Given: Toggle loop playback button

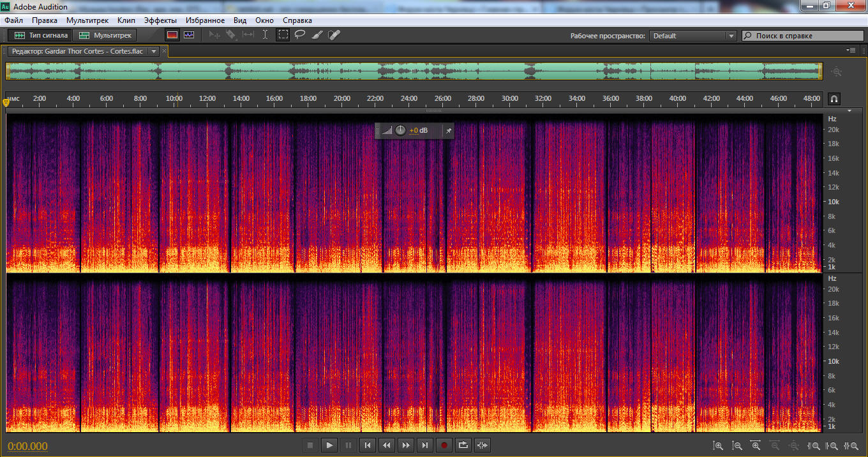Looking at the screenshot, I should click(463, 445).
